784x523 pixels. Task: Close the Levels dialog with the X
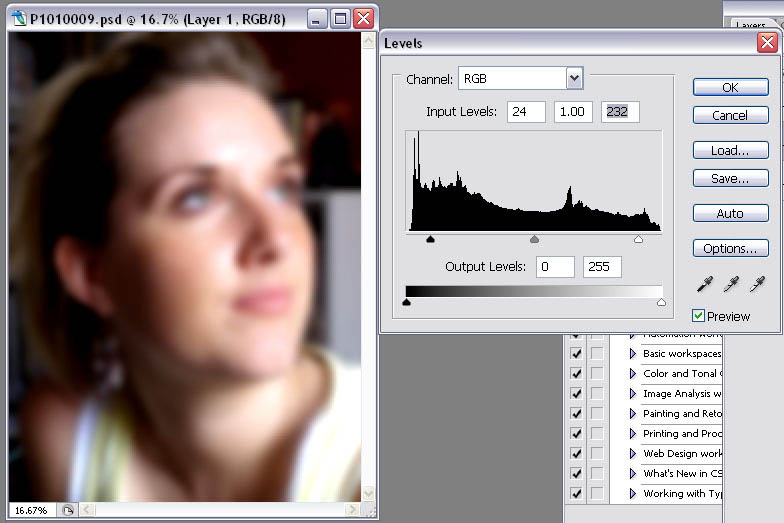pyautogui.click(x=767, y=43)
